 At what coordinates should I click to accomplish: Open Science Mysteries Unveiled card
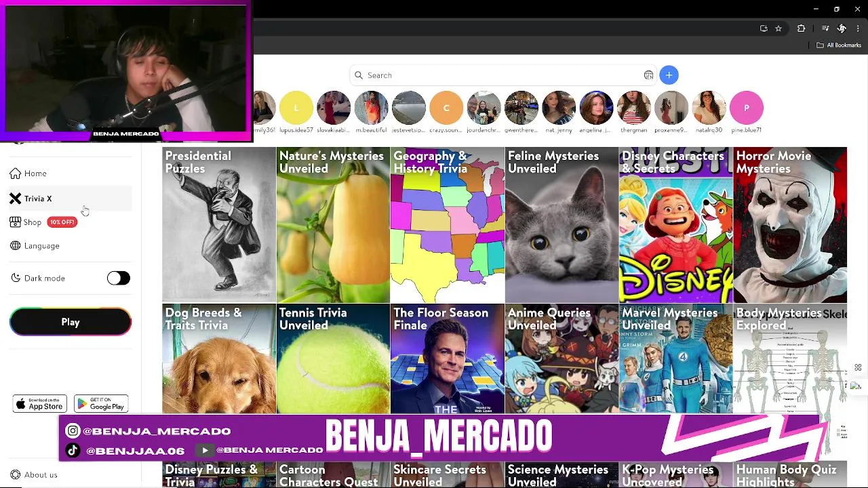click(x=561, y=475)
